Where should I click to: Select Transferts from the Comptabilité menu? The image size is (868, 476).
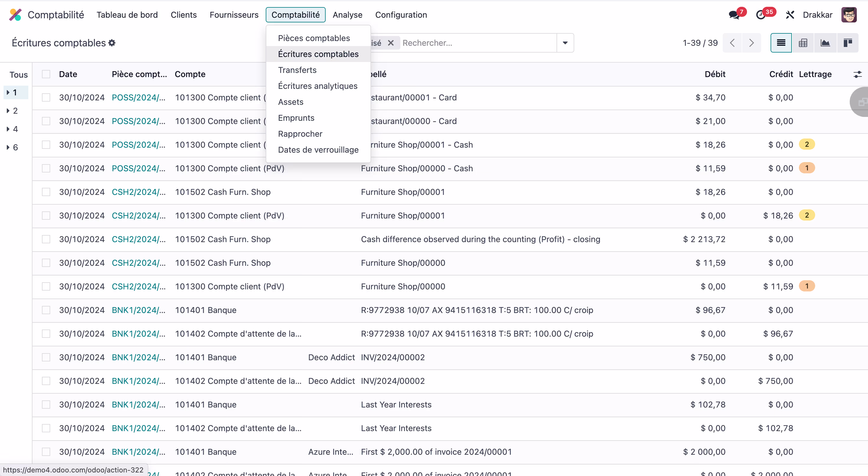[x=297, y=70]
